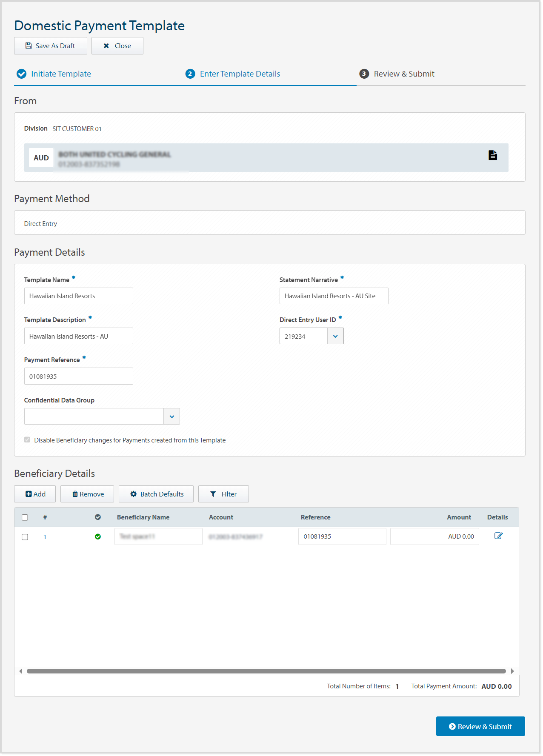543x756 pixels.
Task: Click into the Template Name input field
Action: coord(79,296)
